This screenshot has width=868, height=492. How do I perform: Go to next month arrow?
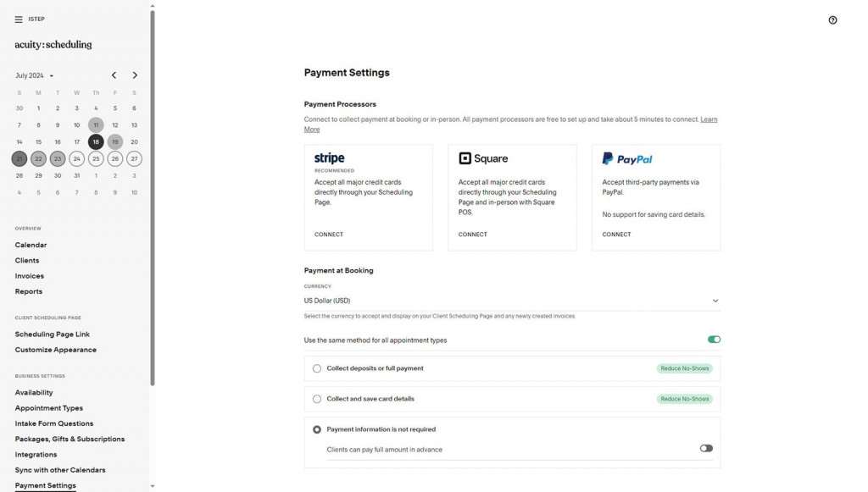135,75
